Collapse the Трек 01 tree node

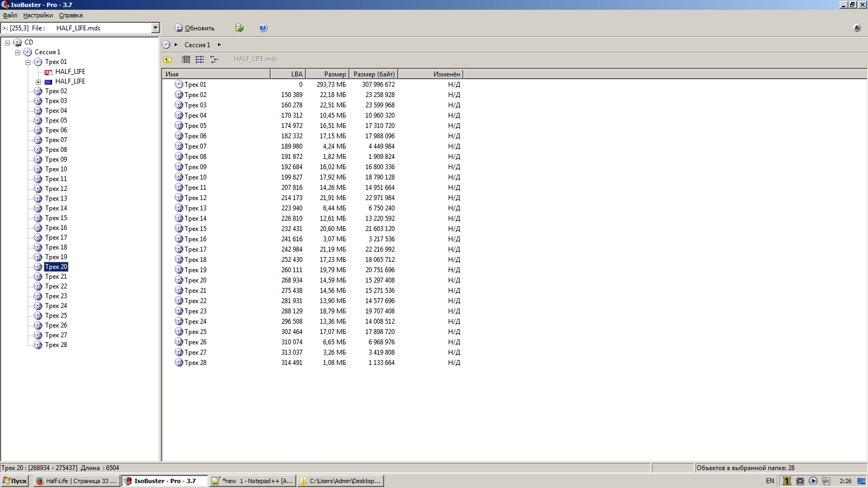(28, 62)
